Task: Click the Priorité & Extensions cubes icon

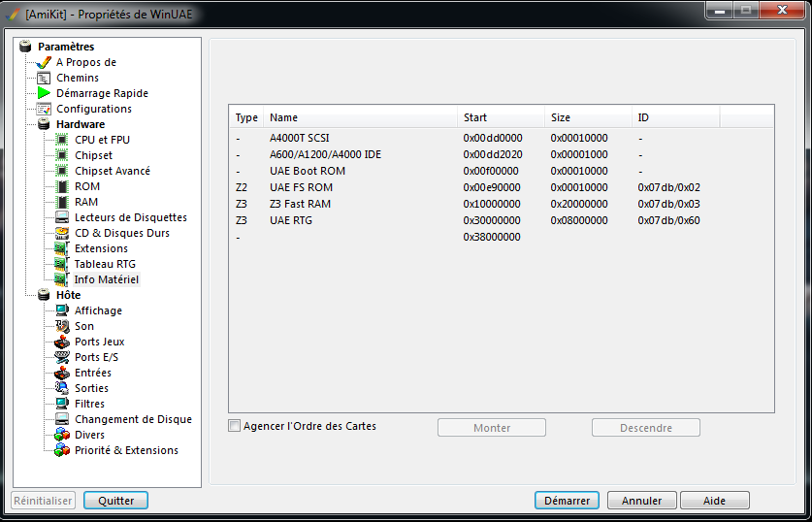Action: coord(62,450)
